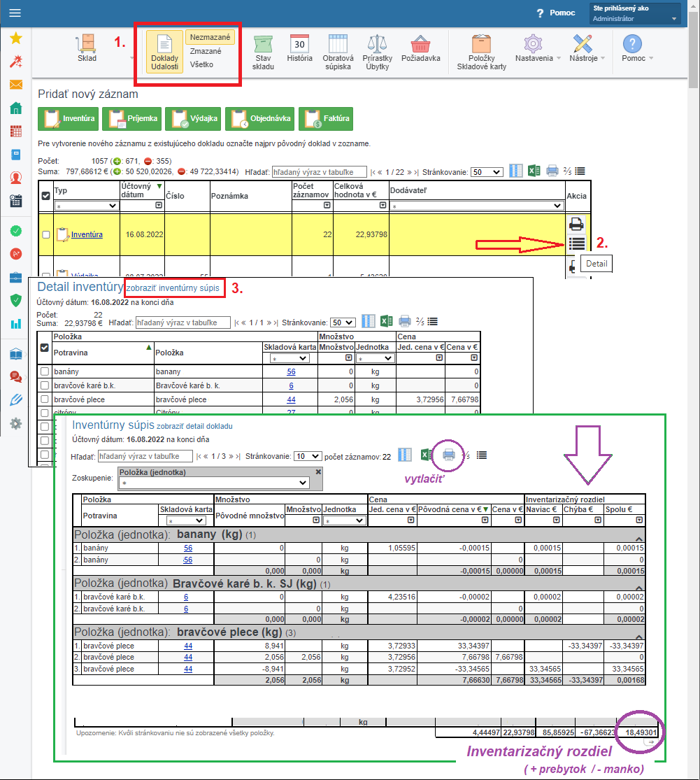
Task: Open Prírastky Úbytky scales icon
Action: [x=378, y=52]
